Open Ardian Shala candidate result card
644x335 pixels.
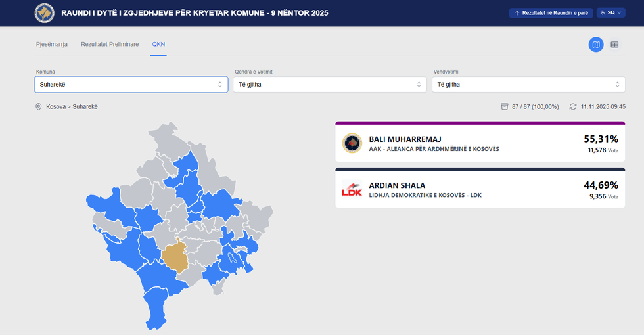(480, 190)
